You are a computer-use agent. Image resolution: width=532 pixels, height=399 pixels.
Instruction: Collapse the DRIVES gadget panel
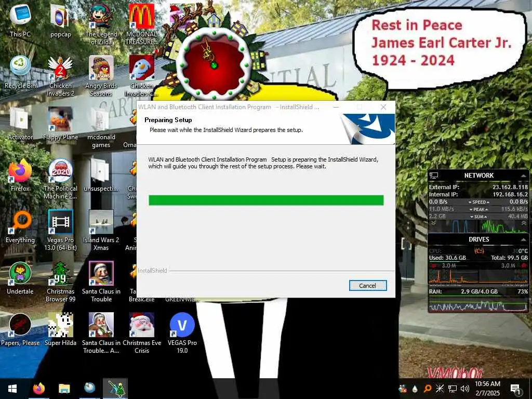[x=523, y=240]
